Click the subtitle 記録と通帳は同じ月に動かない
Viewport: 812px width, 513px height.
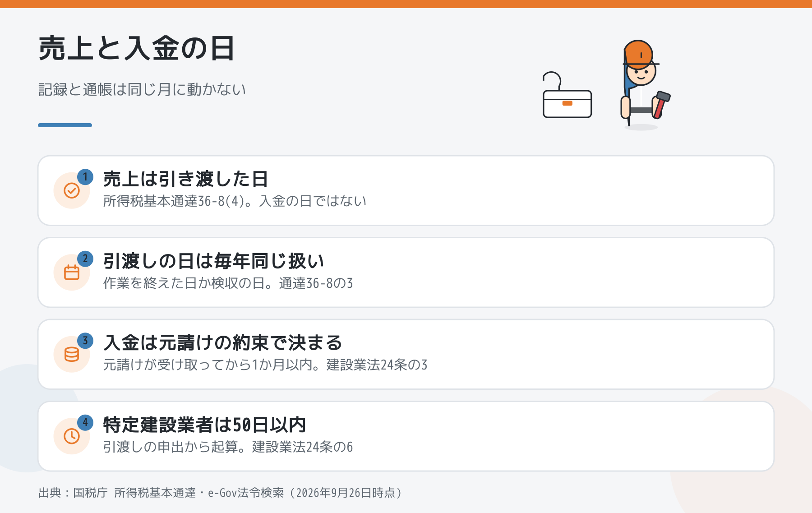142,89
